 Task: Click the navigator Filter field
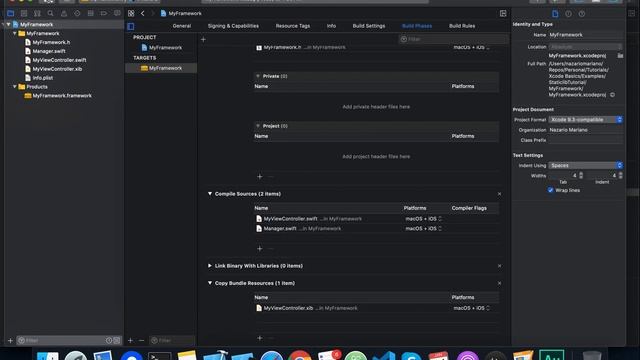pos(60,340)
